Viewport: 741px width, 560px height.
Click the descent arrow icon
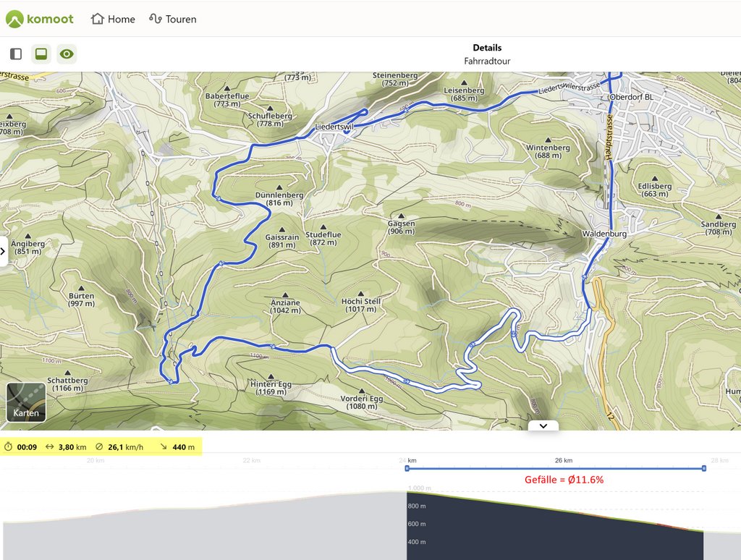pyautogui.click(x=164, y=446)
